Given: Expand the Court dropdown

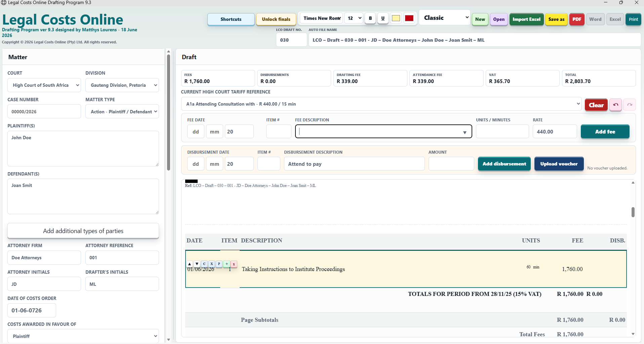Looking at the screenshot, I should click(x=44, y=85).
